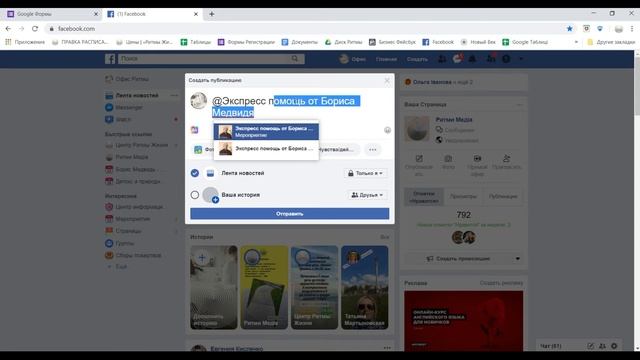Open Messenger messages icon in header
Image resolution: width=640 pixels, height=360 pixels.
click(457, 59)
